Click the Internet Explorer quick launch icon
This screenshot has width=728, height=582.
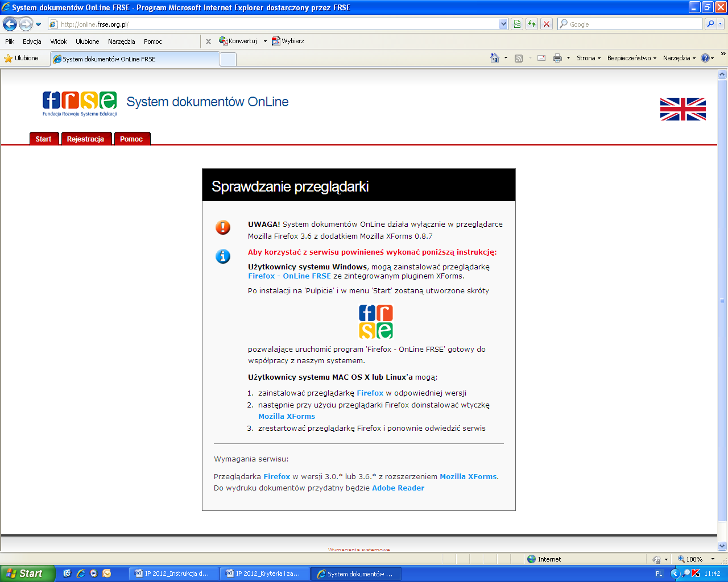[x=81, y=573]
